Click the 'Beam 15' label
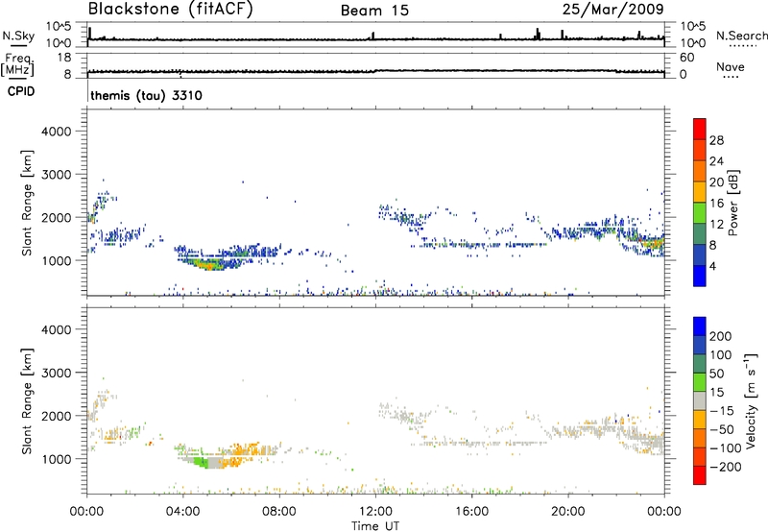 coord(374,11)
